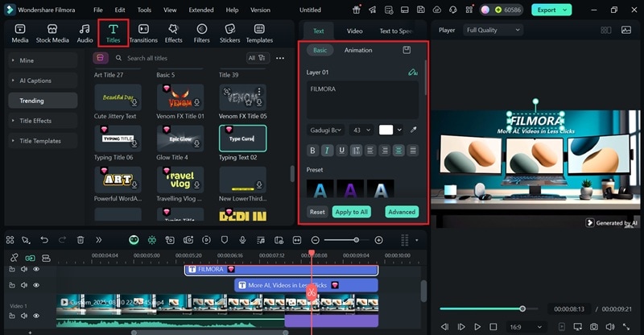Click the Export button
Viewport: 644px width, 335px height.
pyautogui.click(x=547, y=10)
